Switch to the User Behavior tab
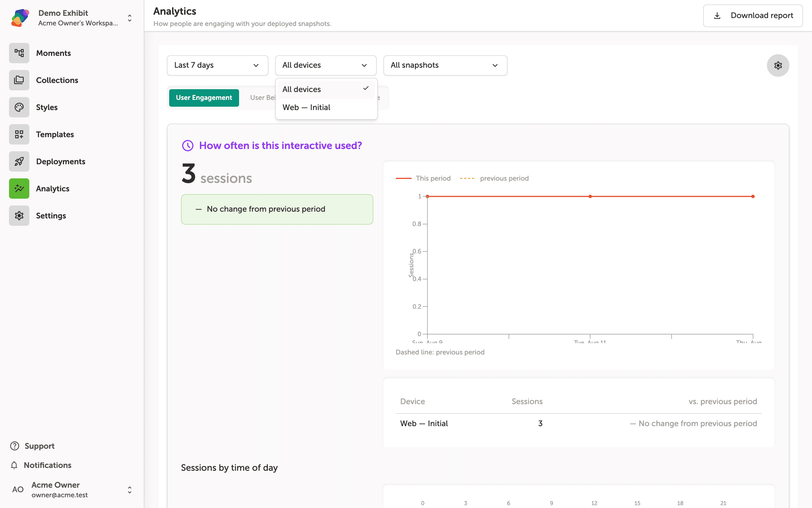 (x=263, y=98)
